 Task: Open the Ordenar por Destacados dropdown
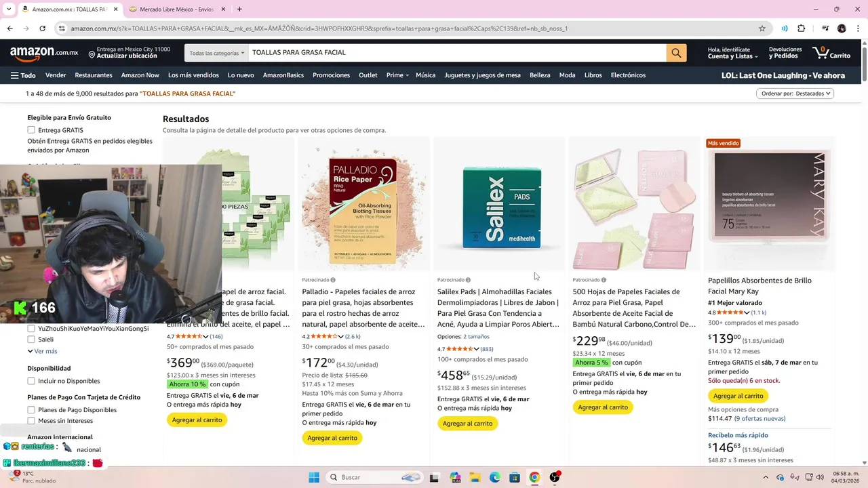pos(795,94)
